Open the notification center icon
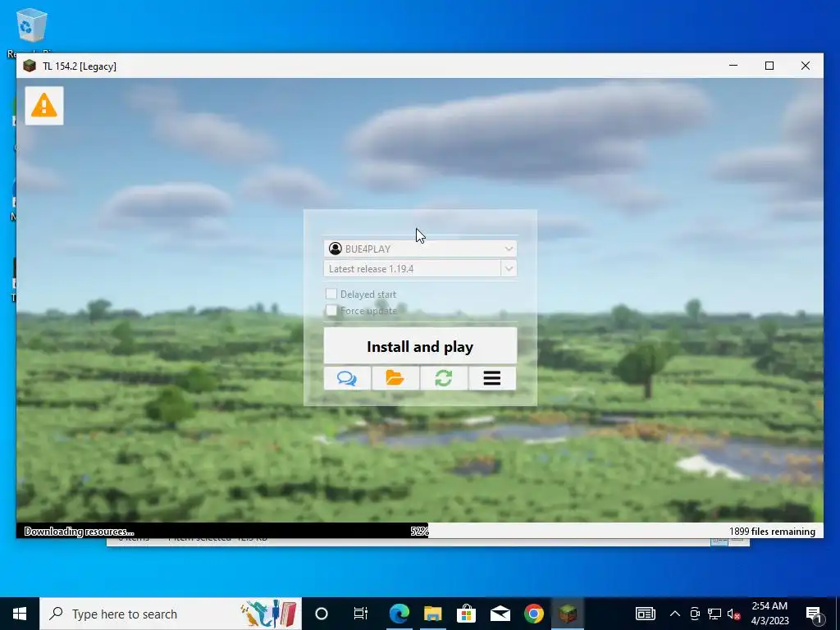The image size is (840, 630). 814,614
